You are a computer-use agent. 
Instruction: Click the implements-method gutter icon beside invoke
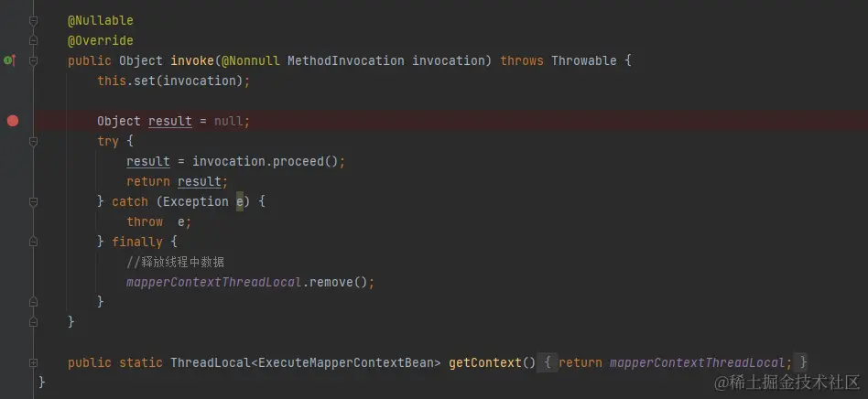[9, 60]
